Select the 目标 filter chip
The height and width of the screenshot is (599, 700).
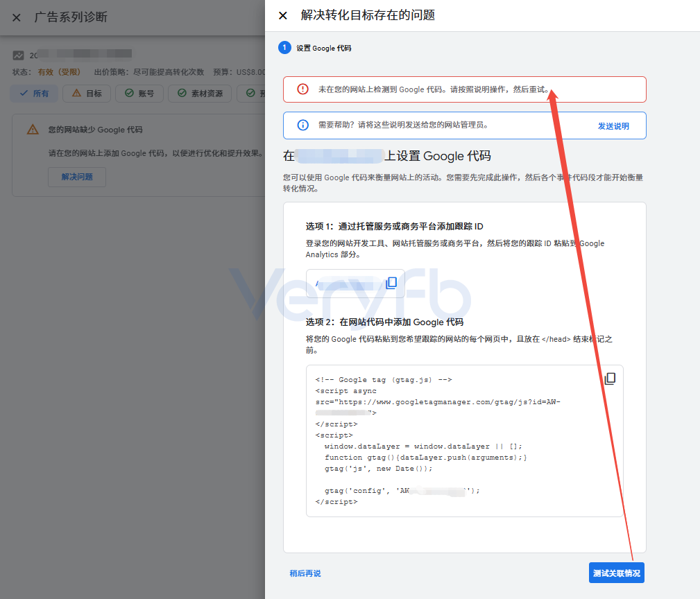point(87,93)
